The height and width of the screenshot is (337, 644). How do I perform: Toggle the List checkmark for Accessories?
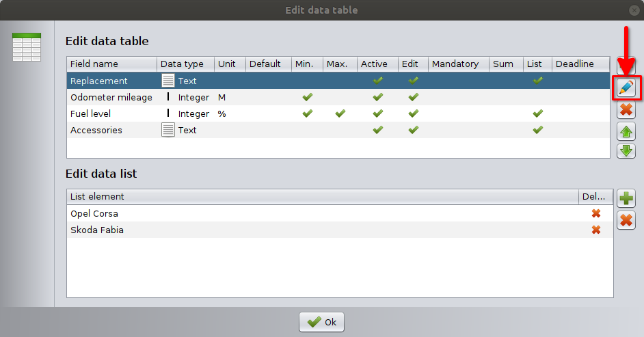[537, 130]
